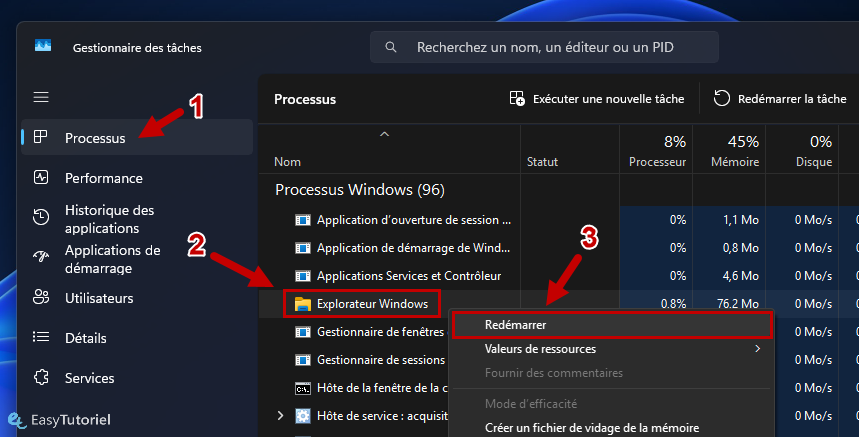Select Gestionnaire de sessions process name
859x437 pixels.
[381, 360]
